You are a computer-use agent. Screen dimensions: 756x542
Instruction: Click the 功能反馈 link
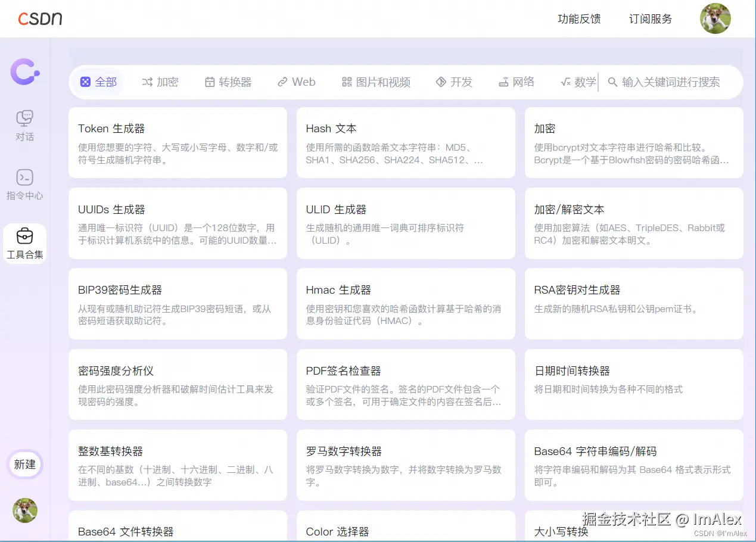pos(579,19)
